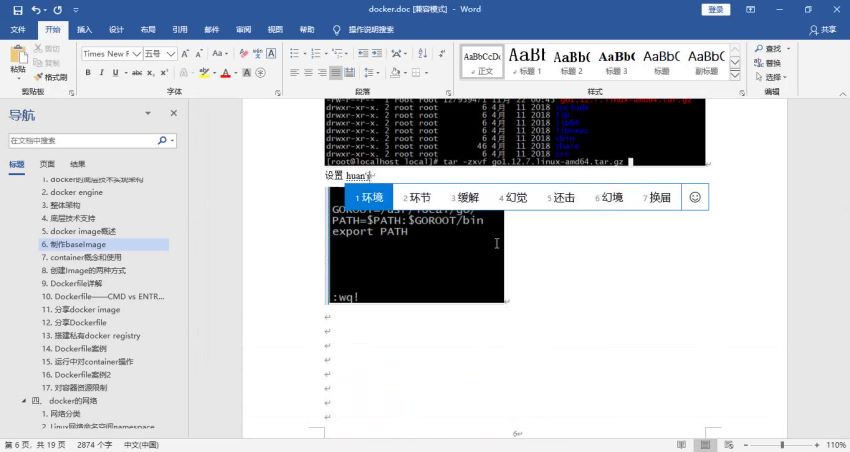850x452 pixels.
Task: Open the File (文件) tab
Action: 18,30
